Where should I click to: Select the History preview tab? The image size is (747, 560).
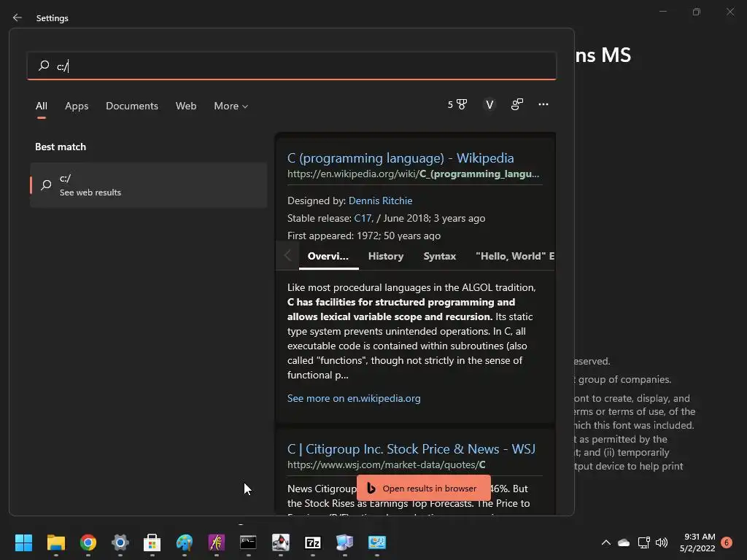point(386,256)
